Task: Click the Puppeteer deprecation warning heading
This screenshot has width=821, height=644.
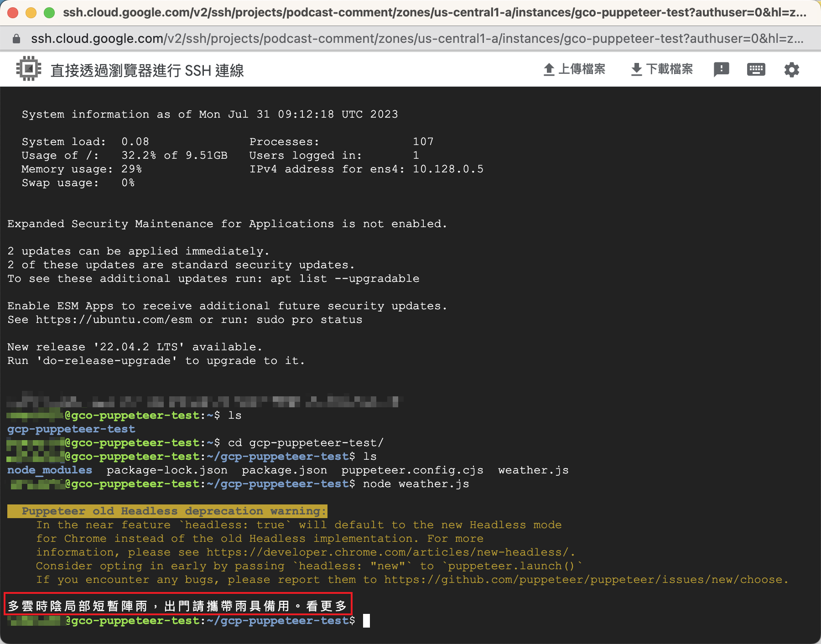Action: coord(167,511)
